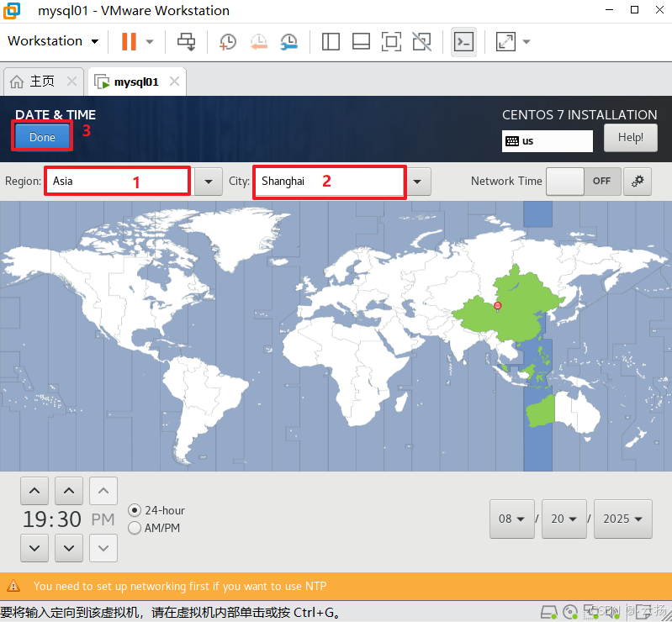Open the day dropdown showing 20
Screen dimensions: 672x622
(x=564, y=519)
